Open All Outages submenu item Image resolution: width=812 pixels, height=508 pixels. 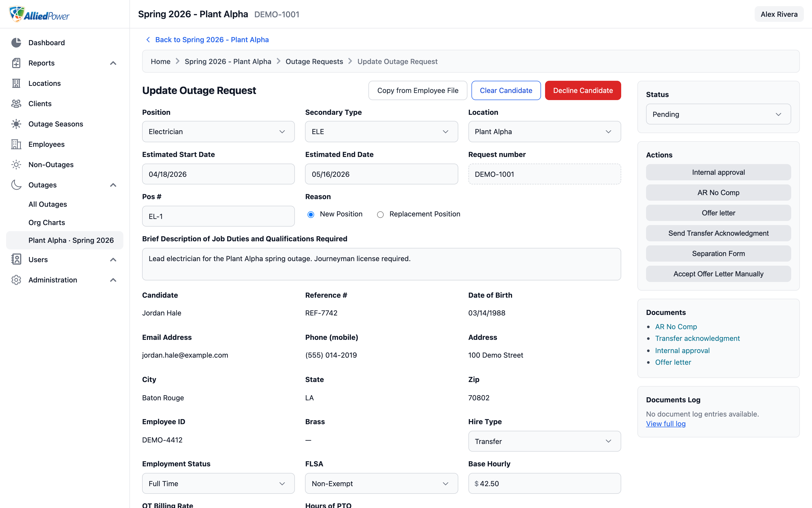(65, 204)
